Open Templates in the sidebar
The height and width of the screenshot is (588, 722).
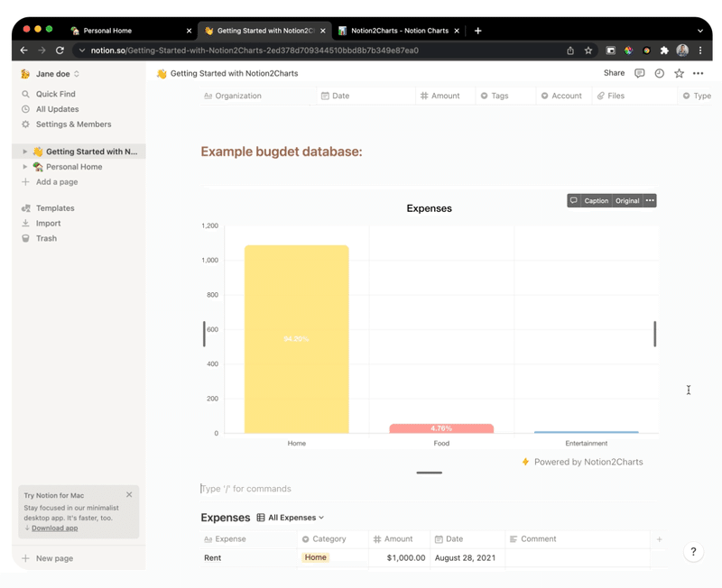pos(55,208)
